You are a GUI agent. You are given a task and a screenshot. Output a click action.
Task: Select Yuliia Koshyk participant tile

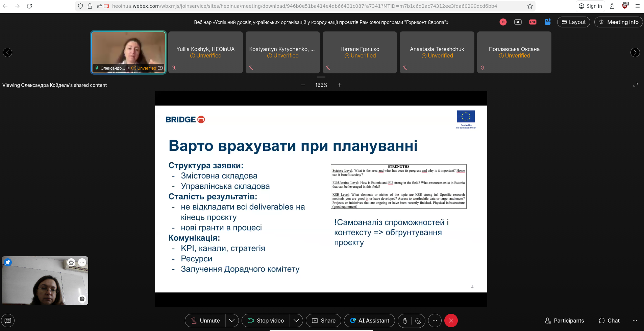205,52
